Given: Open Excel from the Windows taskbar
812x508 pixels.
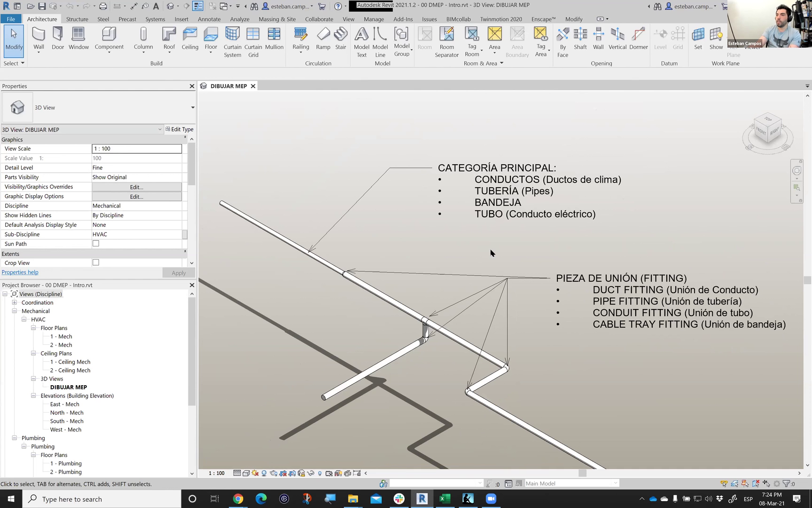Looking at the screenshot, I should pyautogui.click(x=445, y=499).
